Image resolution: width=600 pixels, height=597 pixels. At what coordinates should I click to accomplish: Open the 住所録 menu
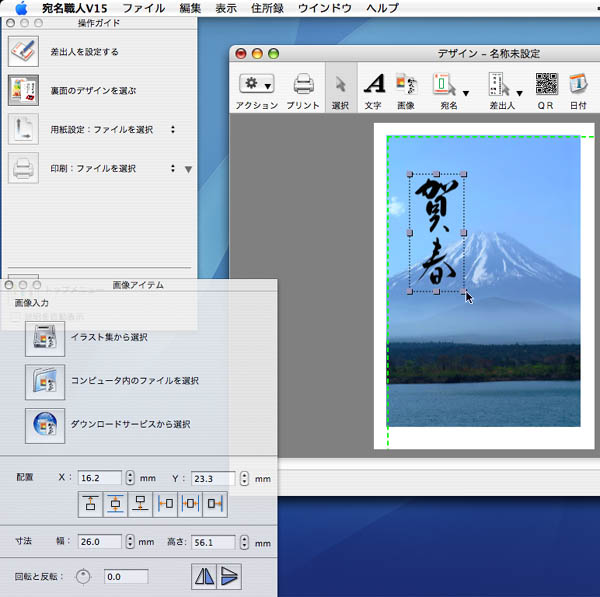coord(267,8)
